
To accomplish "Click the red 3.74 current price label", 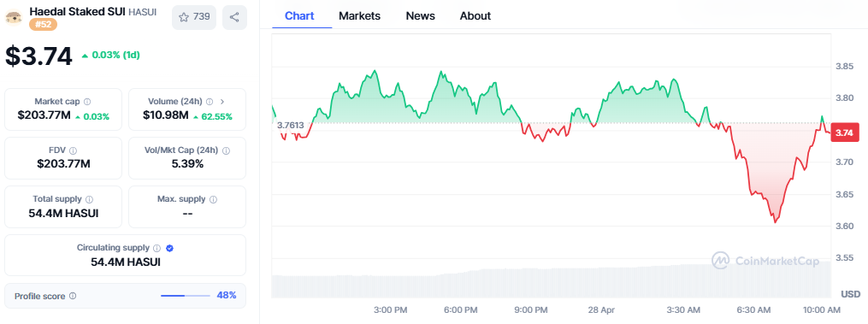I will point(844,133).
